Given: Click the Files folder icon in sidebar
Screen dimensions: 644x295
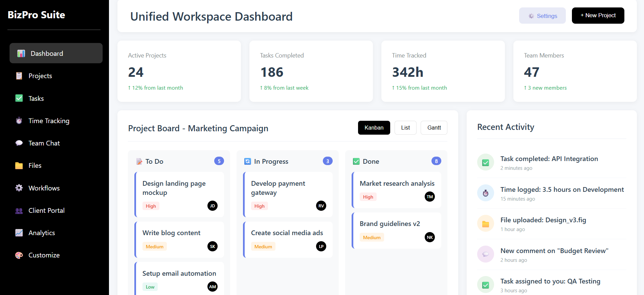Looking at the screenshot, I should click(x=19, y=165).
